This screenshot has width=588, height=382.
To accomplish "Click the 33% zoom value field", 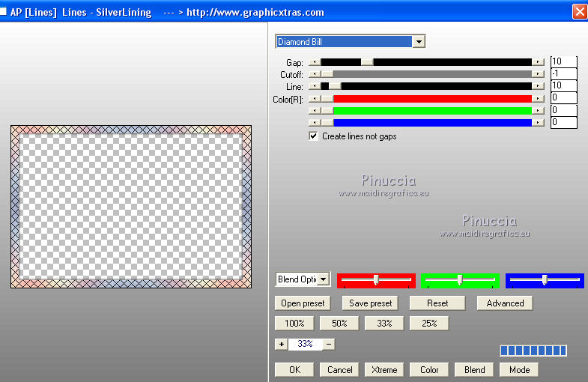I will (305, 344).
